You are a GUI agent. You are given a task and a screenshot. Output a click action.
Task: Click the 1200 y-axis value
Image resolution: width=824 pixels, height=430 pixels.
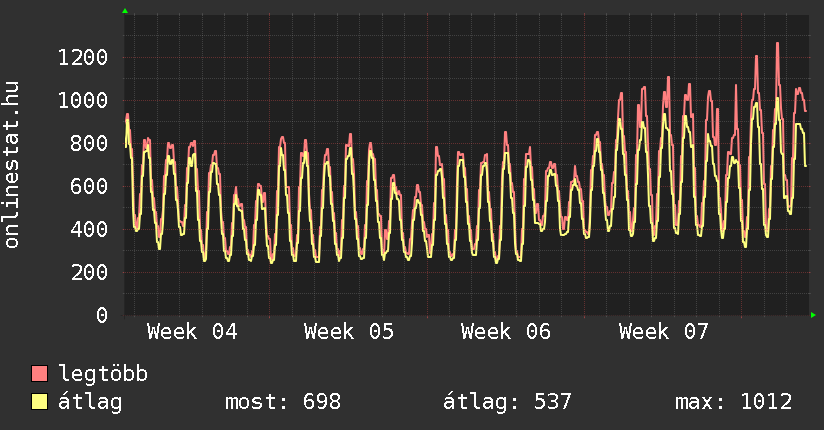click(82, 57)
